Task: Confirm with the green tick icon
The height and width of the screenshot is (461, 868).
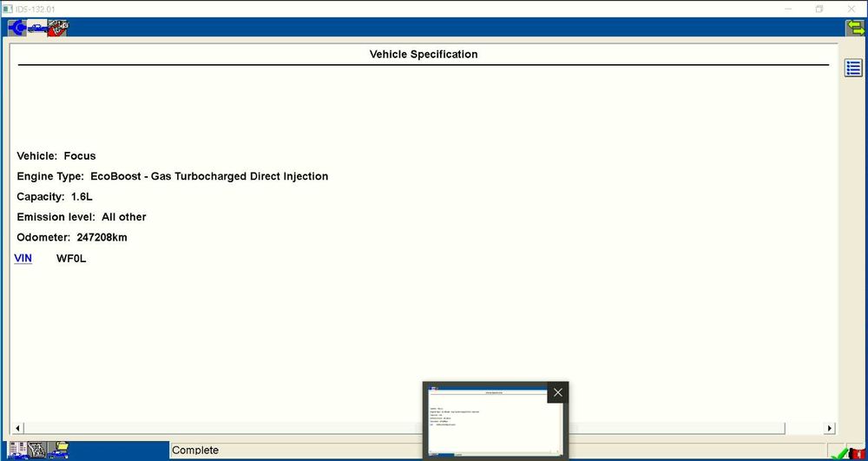Action: [x=838, y=453]
